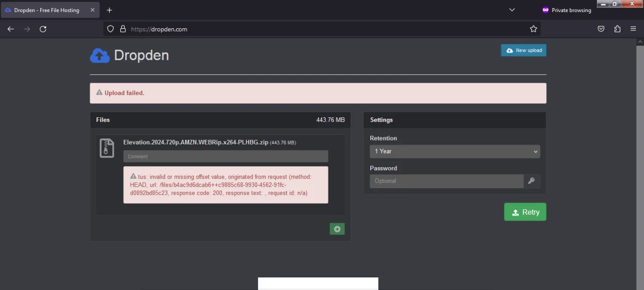The height and width of the screenshot is (290, 644).
Task: Click the Retention label
Action: pyautogui.click(x=383, y=138)
